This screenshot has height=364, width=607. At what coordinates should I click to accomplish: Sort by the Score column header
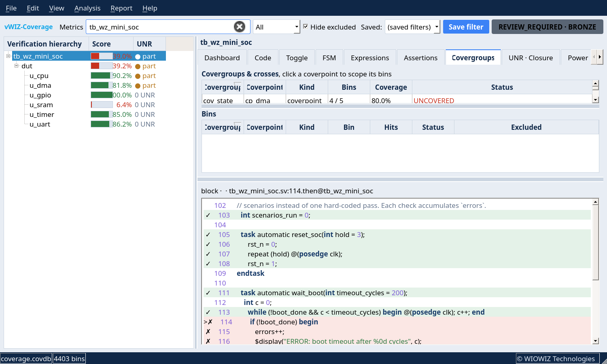point(111,44)
